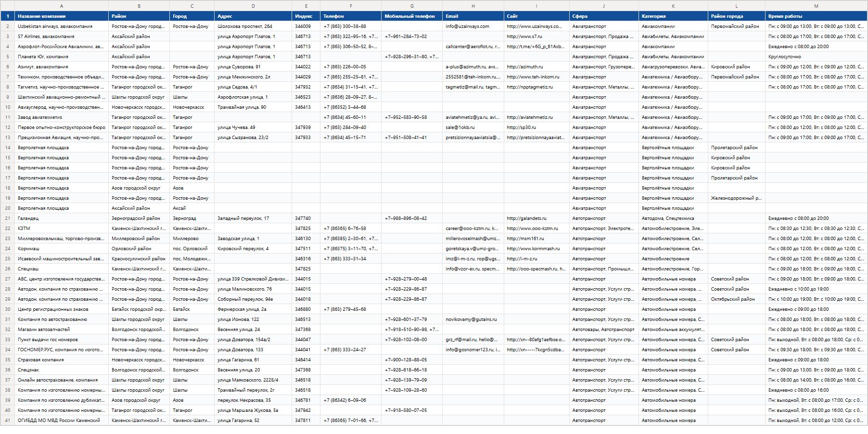Click site cell "http://msm161.ru"
868x434 pixels.
click(536, 239)
